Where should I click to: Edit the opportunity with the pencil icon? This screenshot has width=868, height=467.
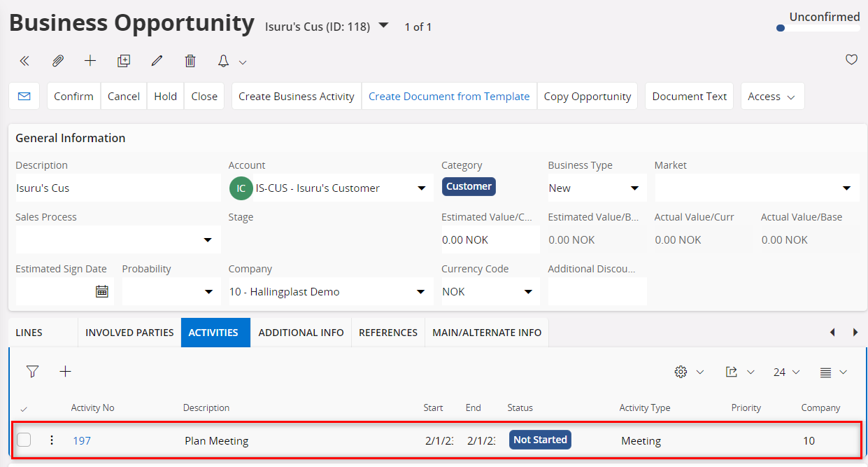(157, 61)
